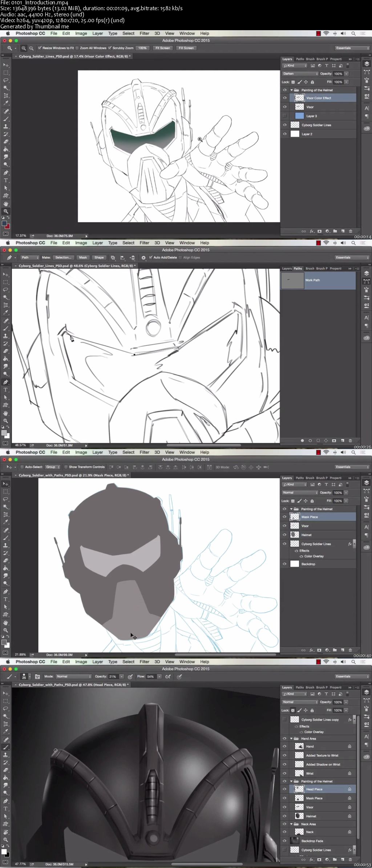Select the Eraser tool in the 00:00:53 frame
The image size is (372, 868).
pyautogui.click(x=6, y=770)
